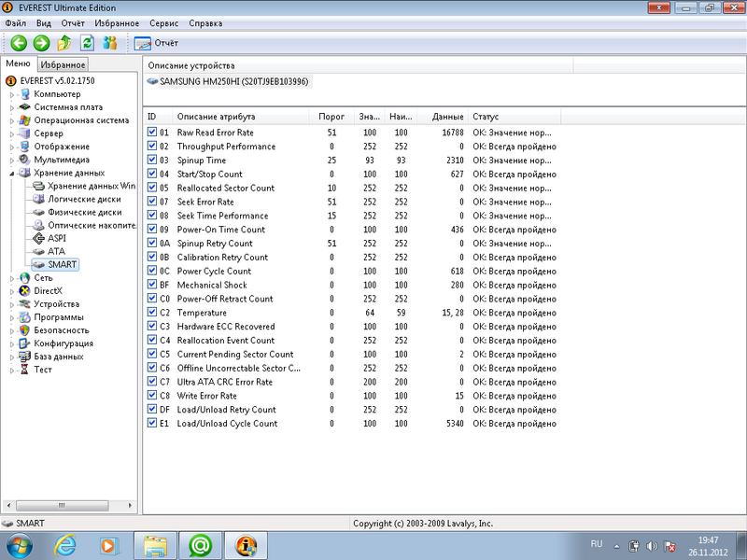The height and width of the screenshot is (560, 747).
Task: Toggle the Throughput Performance checkbox
Action: (152, 146)
